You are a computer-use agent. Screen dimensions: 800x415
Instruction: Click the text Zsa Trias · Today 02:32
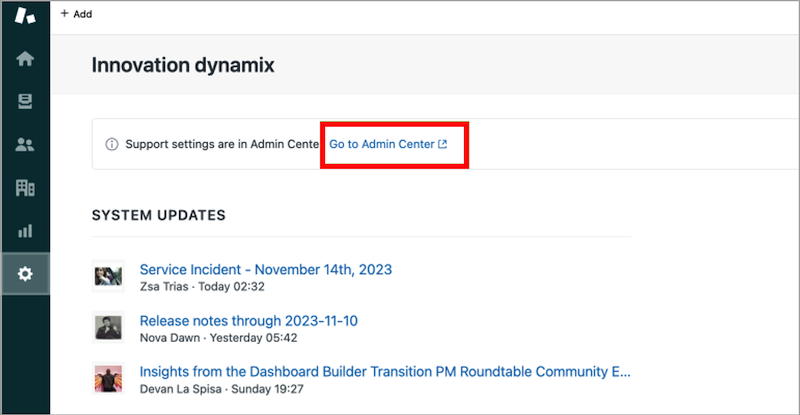point(202,286)
